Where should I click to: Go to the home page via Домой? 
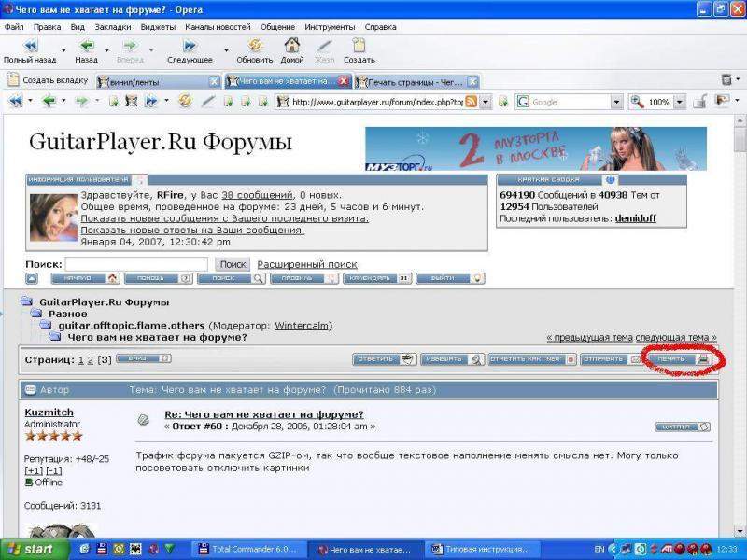pos(292,51)
